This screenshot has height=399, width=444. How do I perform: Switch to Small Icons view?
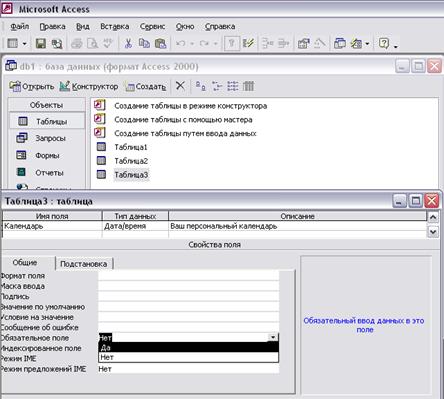(x=217, y=86)
